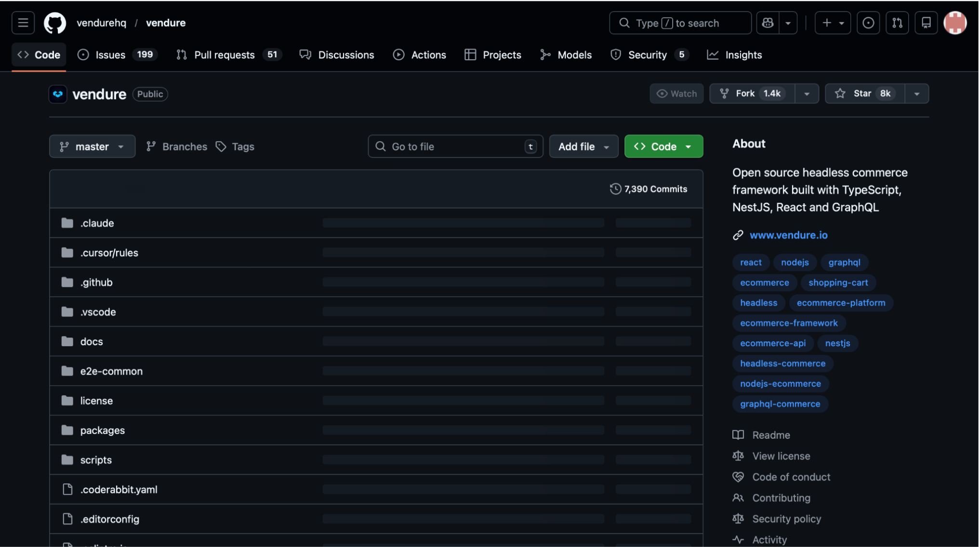
Task: Click the issues circle-dot icon top right
Action: click(x=868, y=23)
